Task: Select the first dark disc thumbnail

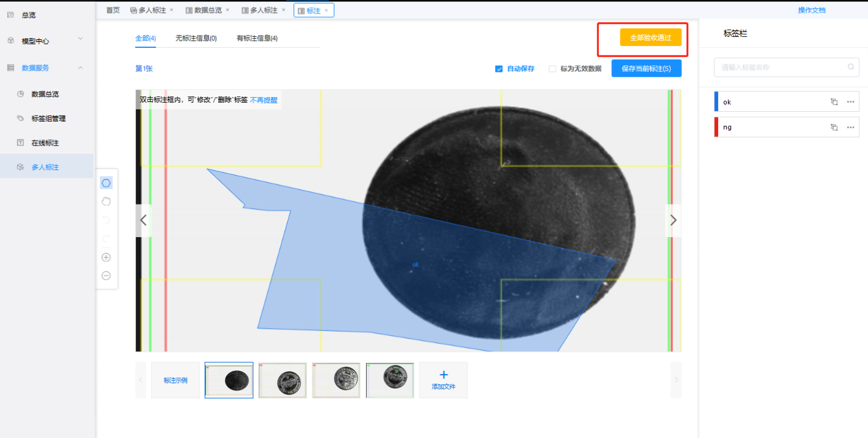Action: pos(229,380)
